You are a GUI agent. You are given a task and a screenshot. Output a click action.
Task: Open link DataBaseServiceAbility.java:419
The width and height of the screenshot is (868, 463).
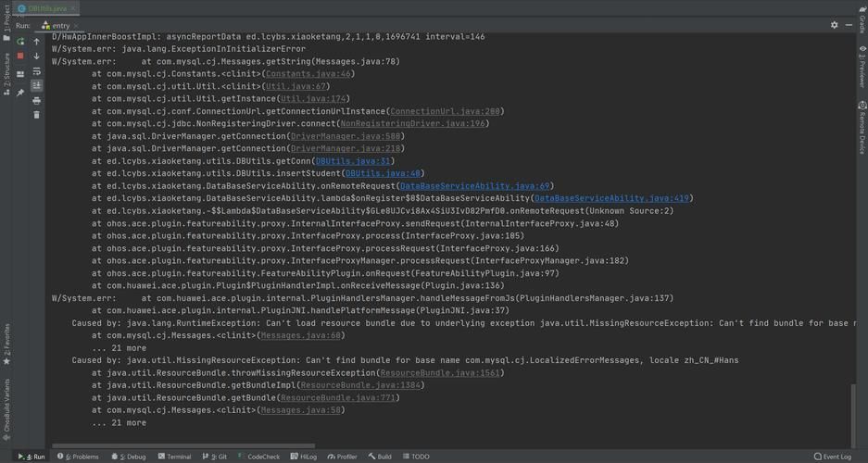pyautogui.click(x=611, y=198)
